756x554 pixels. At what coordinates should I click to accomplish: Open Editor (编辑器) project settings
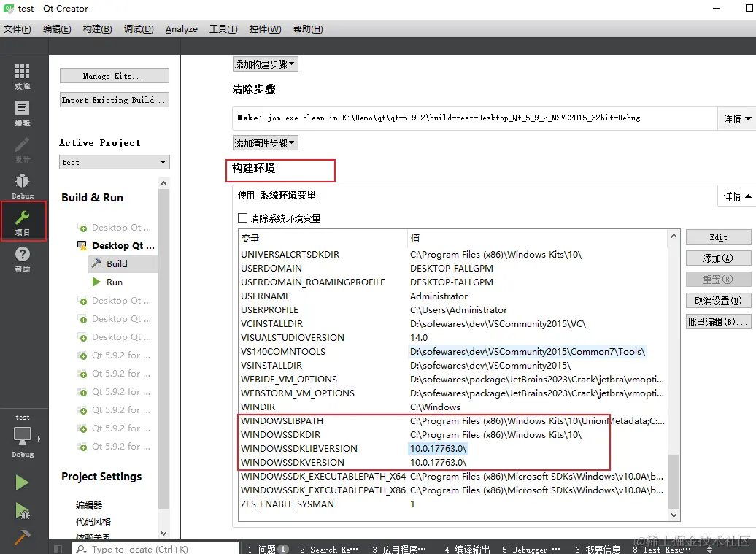(89, 505)
